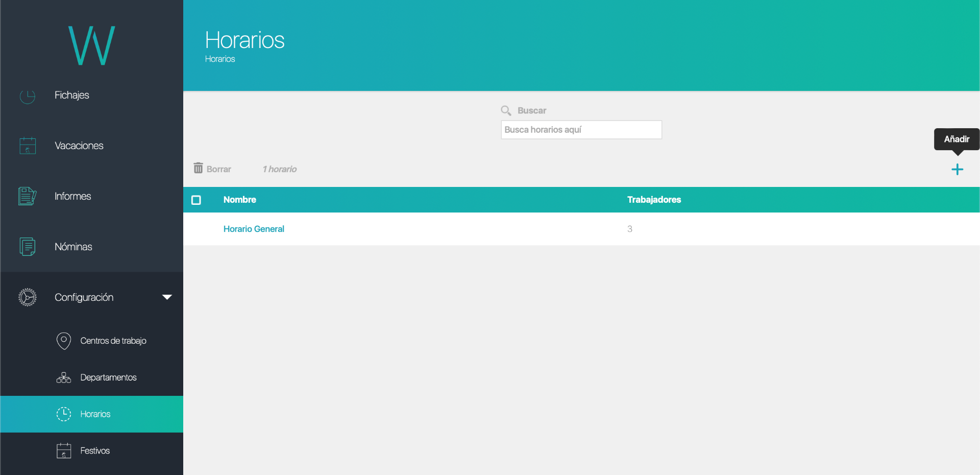Click the Horarios label in sidebar
Image resolution: width=980 pixels, height=475 pixels.
point(95,414)
